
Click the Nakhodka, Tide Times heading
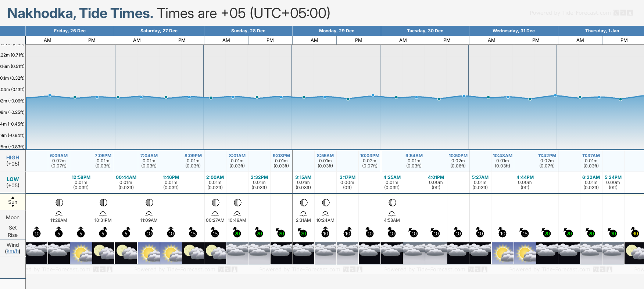tap(80, 14)
